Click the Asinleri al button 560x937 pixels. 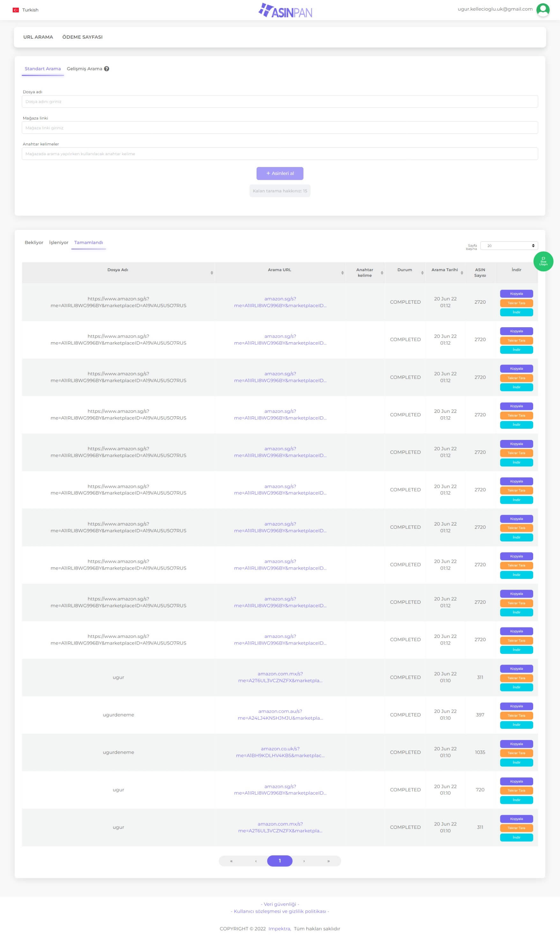click(280, 173)
